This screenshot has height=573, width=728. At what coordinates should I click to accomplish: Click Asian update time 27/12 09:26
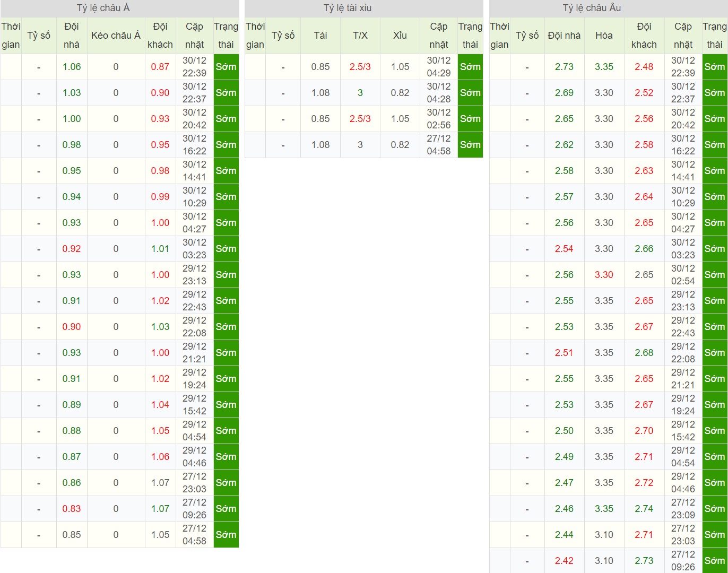coord(194,509)
